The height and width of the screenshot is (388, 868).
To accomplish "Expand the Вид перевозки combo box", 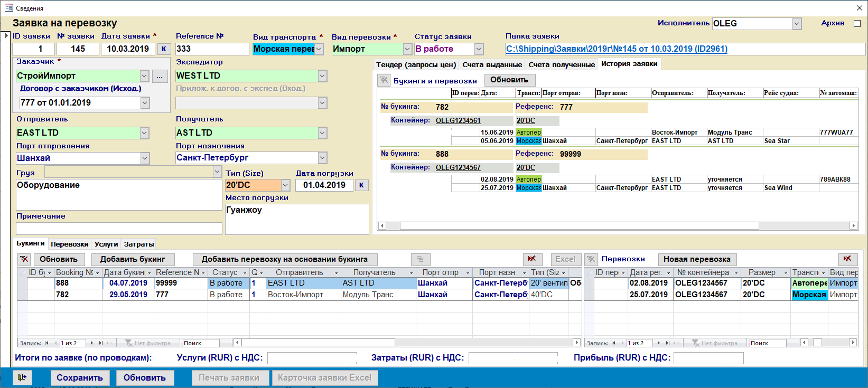I will 407,49.
